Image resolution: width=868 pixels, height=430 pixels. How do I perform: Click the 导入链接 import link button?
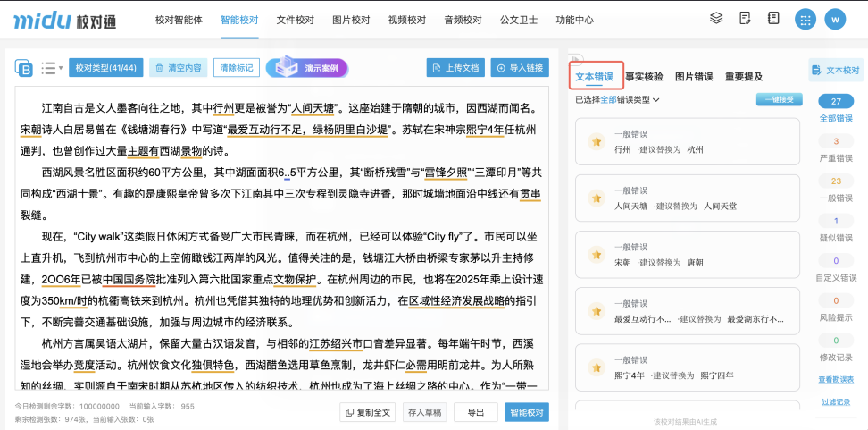coord(520,68)
